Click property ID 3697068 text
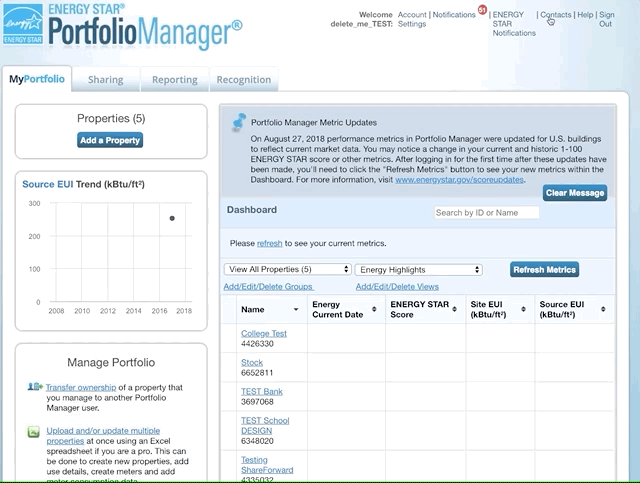 tap(257, 402)
